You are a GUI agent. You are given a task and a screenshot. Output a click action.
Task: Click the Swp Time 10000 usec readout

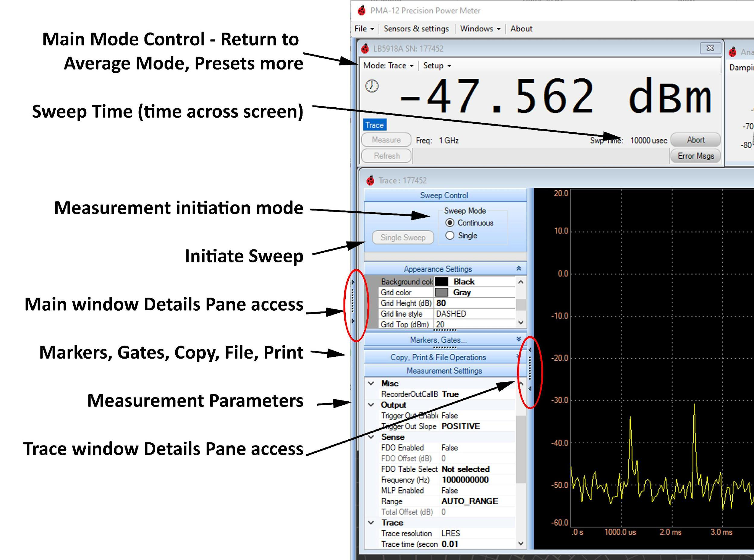point(629,140)
